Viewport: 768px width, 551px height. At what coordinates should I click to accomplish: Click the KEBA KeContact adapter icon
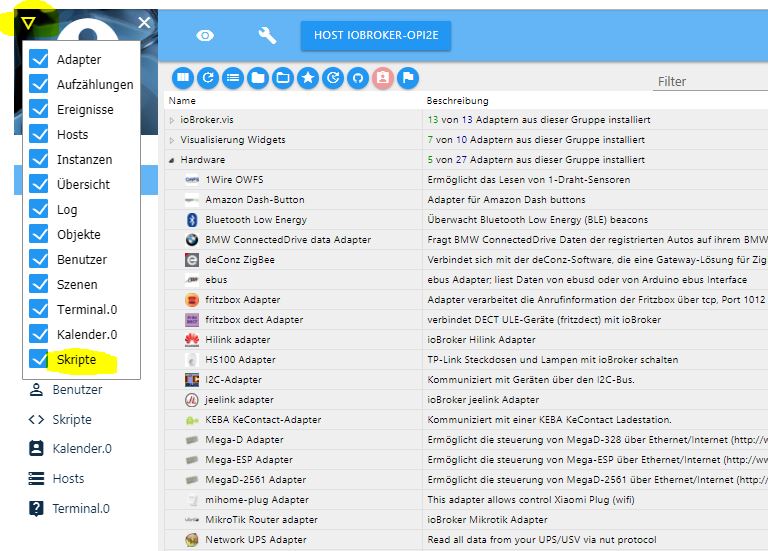(x=192, y=420)
